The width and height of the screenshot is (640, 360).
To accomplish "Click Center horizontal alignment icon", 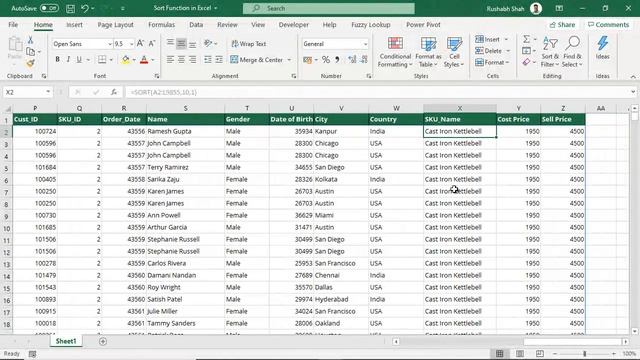I will pos(181,60).
